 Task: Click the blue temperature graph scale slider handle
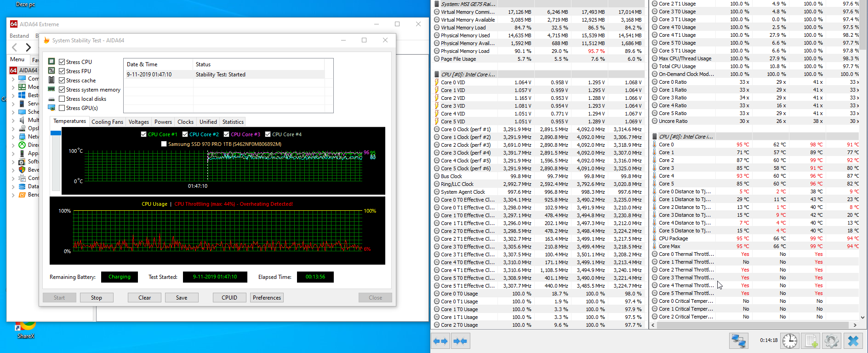pos(56,133)
